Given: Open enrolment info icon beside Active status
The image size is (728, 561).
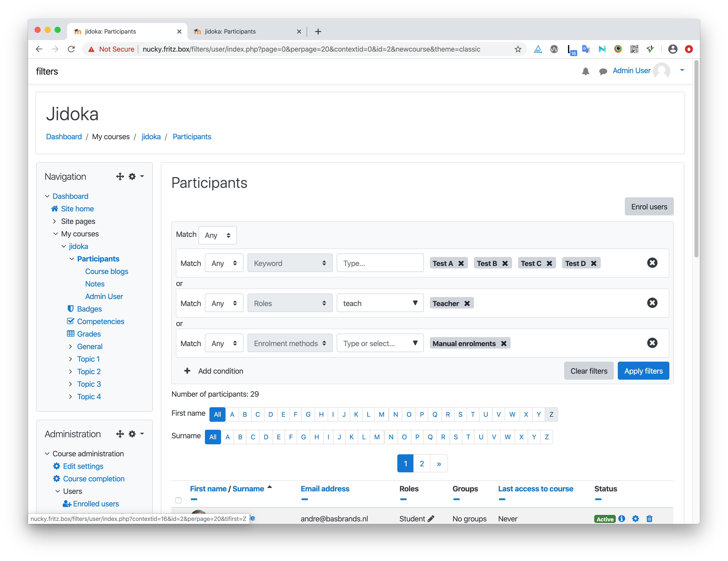Looking at the screenshot, I should [x=621, y=518].
